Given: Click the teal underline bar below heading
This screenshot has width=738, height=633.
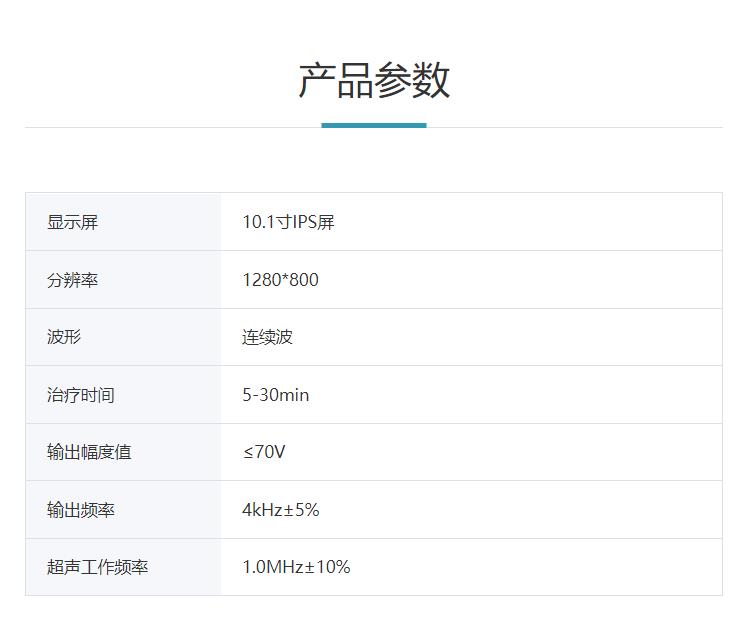Looking at the screenshot, I should click(373, 125).
